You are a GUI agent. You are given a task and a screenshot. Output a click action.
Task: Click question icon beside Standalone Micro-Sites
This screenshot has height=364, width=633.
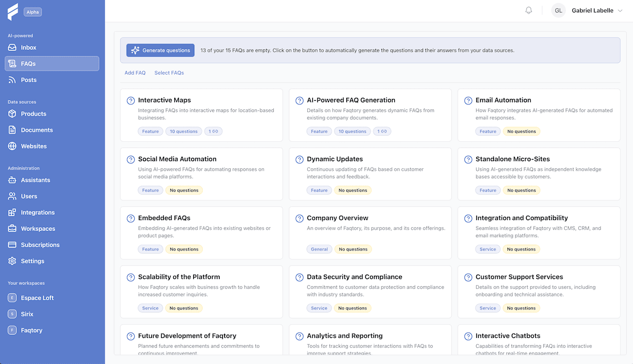[x=469, y=160]
